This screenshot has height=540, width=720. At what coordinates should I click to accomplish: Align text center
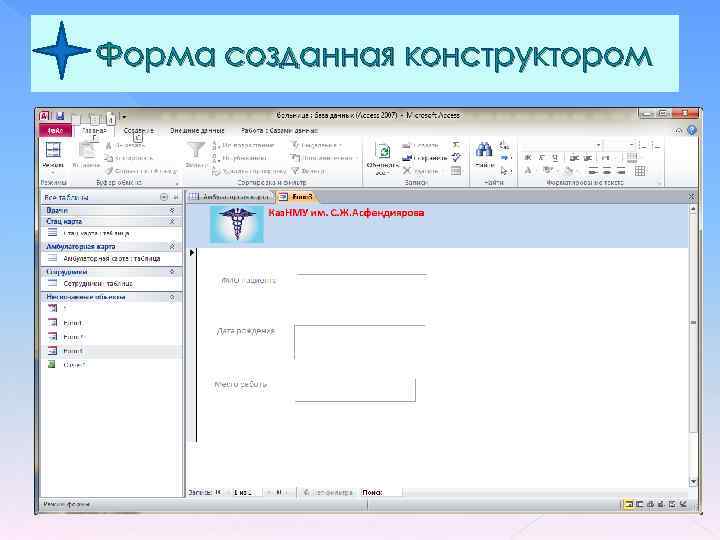click(x=607, y=171)
